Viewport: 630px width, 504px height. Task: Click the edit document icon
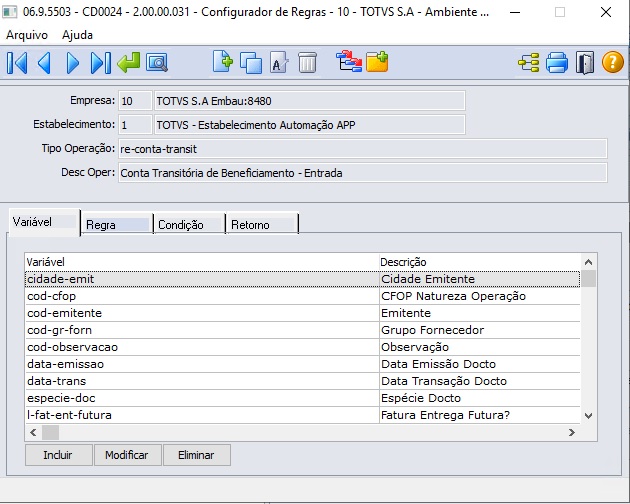(x=279, y=63)
